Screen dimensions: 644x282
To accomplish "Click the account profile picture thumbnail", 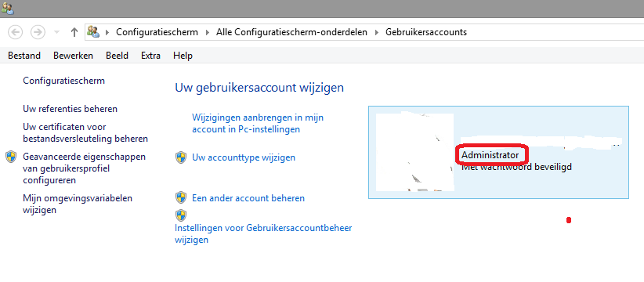I will (x=414, y=151).
